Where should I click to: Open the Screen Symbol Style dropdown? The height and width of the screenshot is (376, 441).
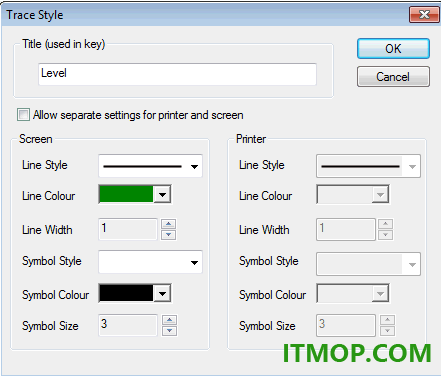coord(150,262)
